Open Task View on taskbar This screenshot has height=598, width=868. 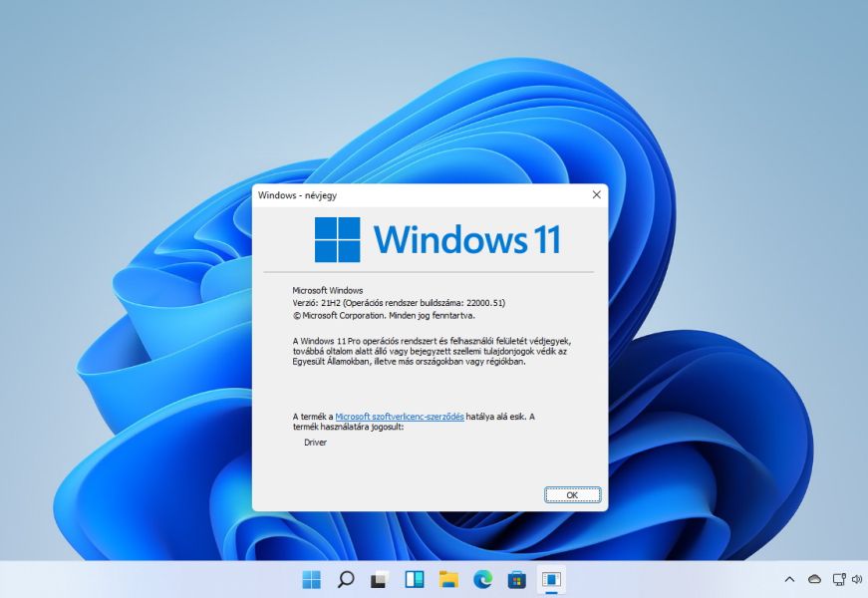pos(380,580)
